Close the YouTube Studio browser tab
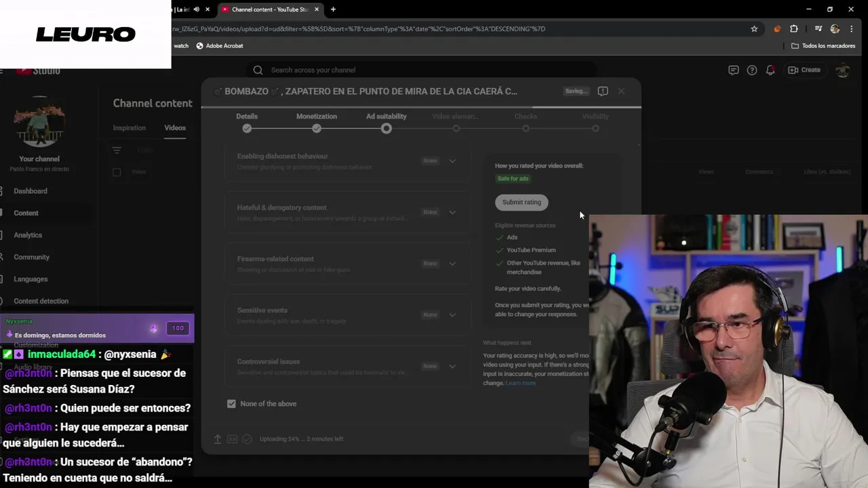This screenshot has width=868, height=488. [x=317, y=9]
